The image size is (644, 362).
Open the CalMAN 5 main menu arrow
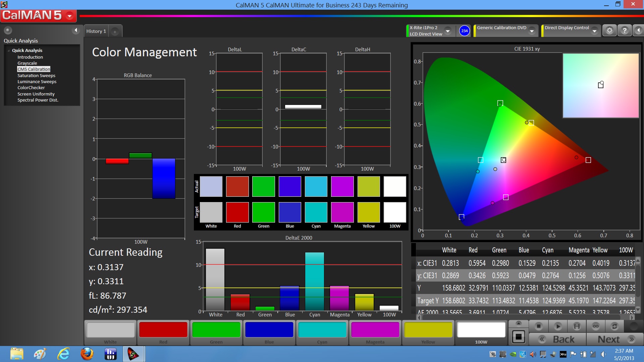point(70,15)
